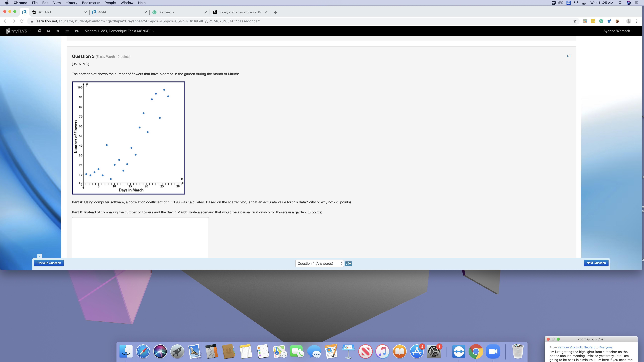
Task: Click the Previous Question button
Action: 49,263
